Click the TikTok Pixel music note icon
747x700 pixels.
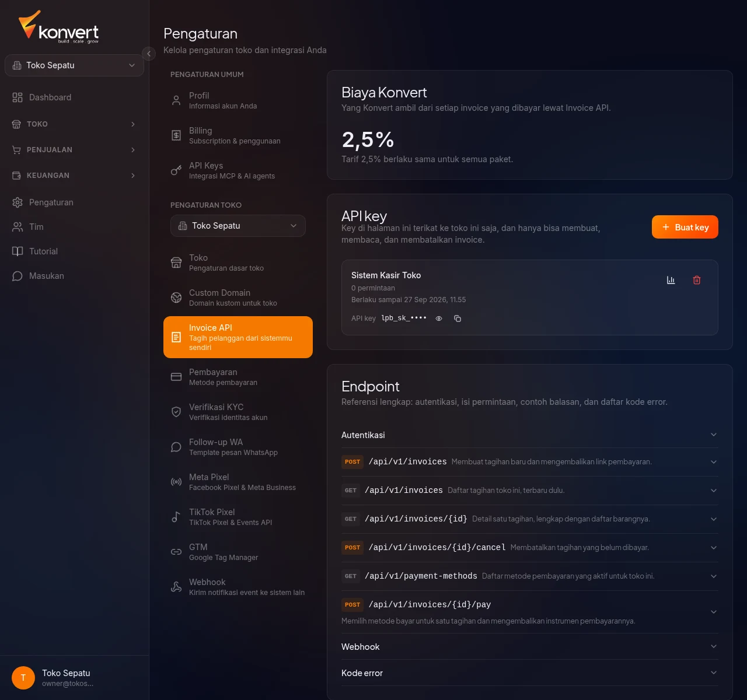click(x=176, y=517)
